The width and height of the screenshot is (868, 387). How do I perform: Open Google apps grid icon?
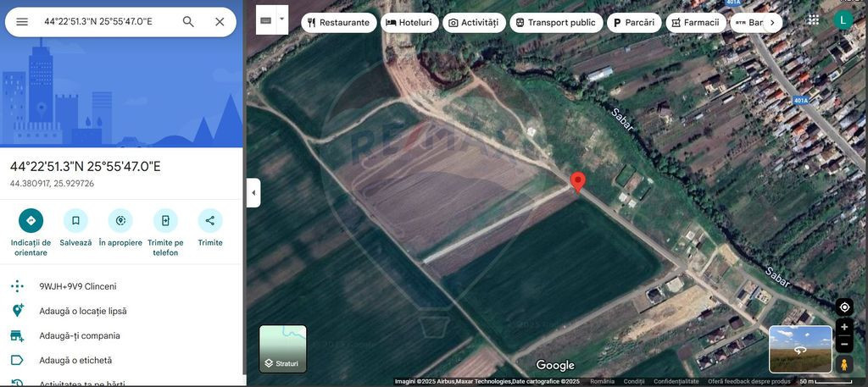point(813,19)
